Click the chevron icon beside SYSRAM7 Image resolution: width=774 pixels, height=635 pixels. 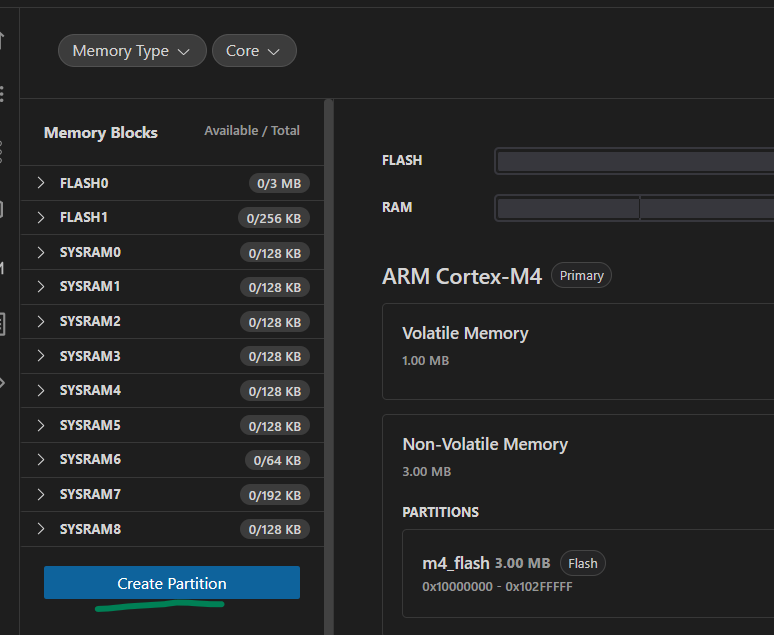tap(41, 494)
